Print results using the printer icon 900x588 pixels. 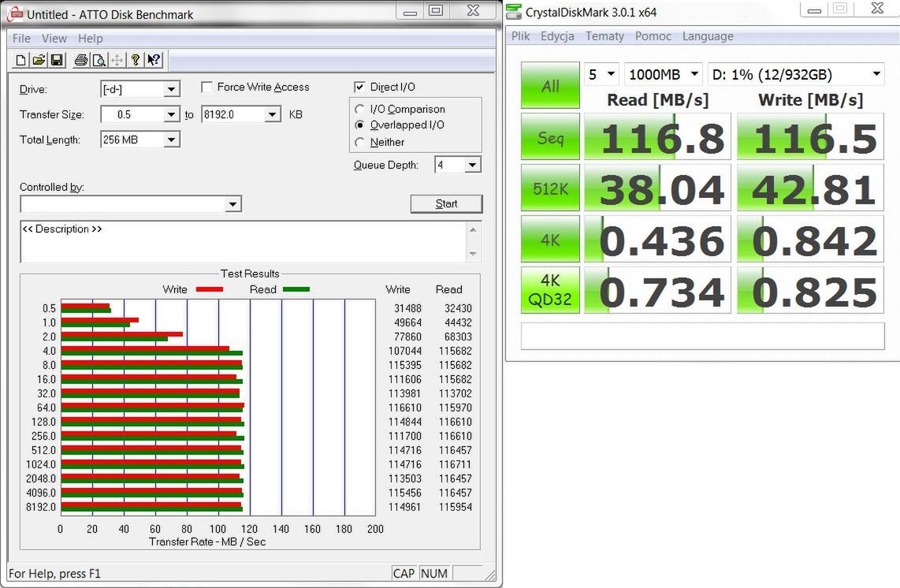(x=81, y=60)
